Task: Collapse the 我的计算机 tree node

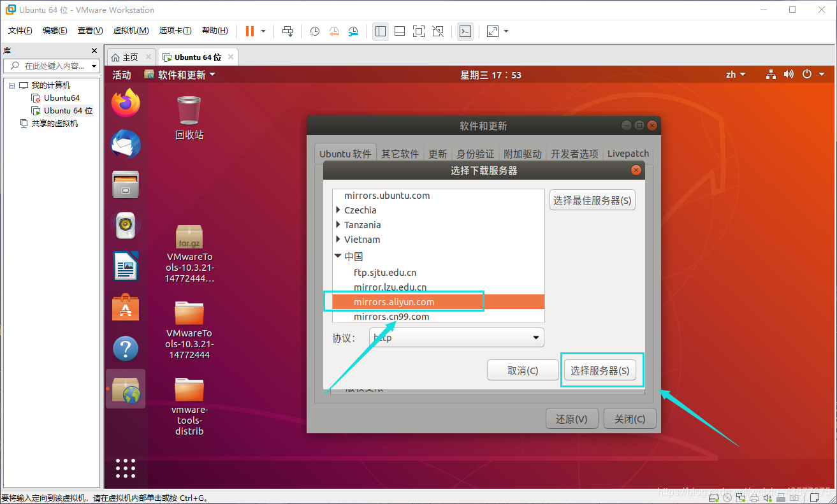Action: pyautogui.click(x=11, y=85)
